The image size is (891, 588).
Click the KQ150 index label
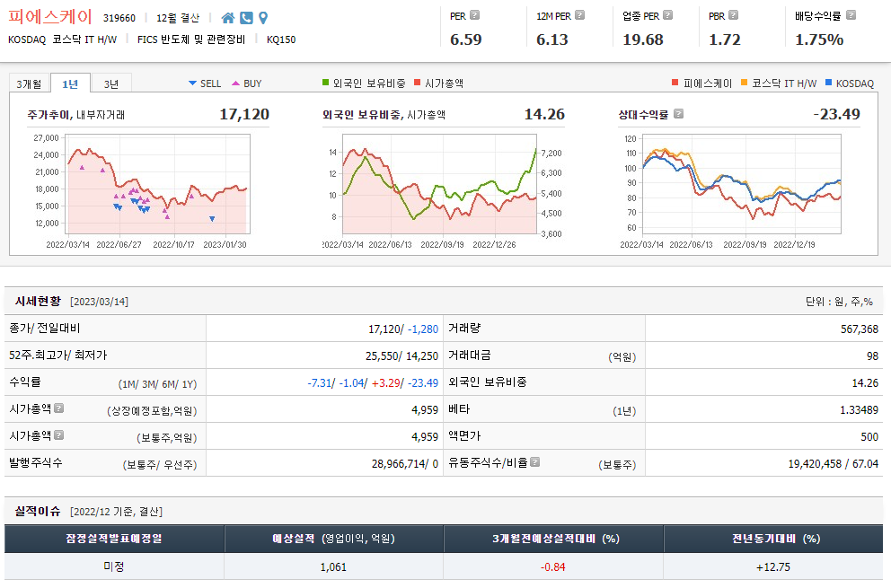[281, 39]
